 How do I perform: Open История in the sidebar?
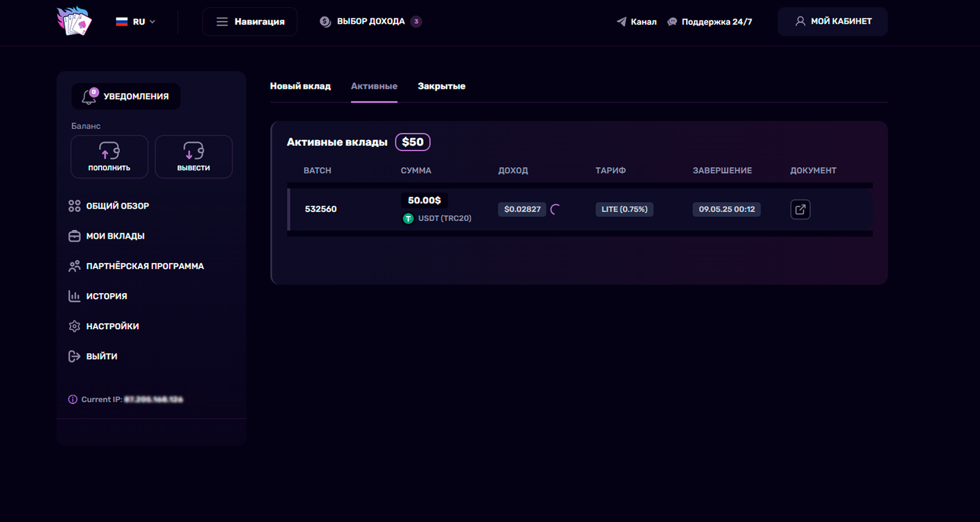107,296
